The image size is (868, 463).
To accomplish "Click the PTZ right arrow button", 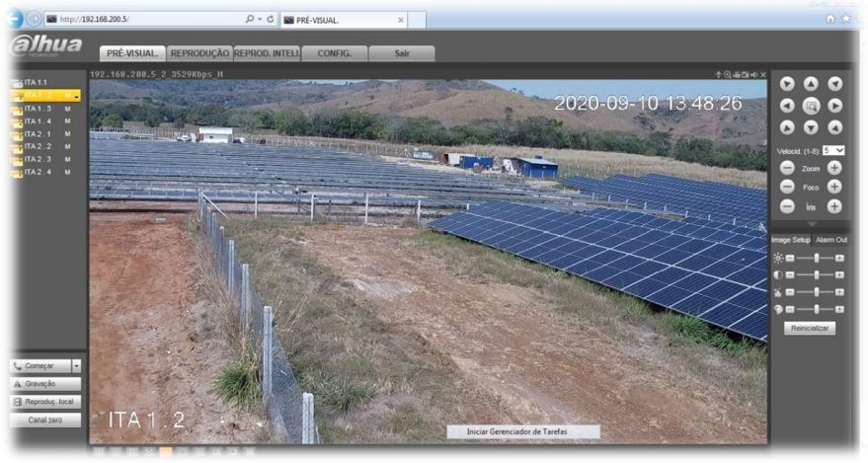I will (x=834, y=106).
